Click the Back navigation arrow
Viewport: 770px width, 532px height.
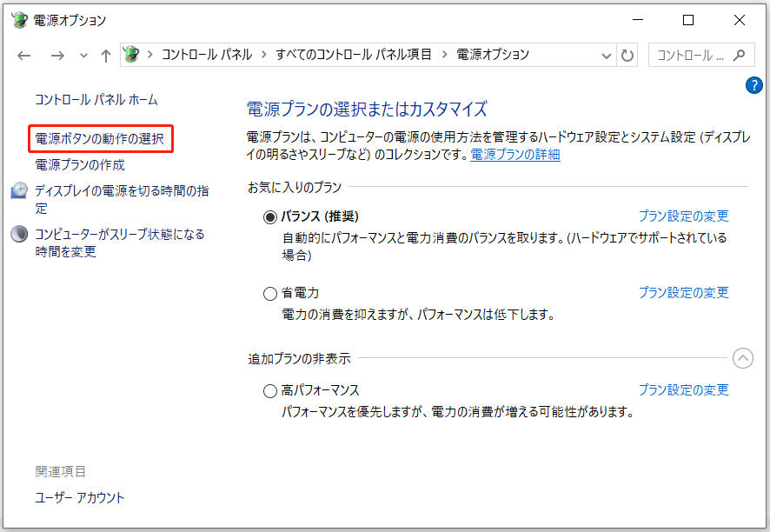(x=23, y=55)
